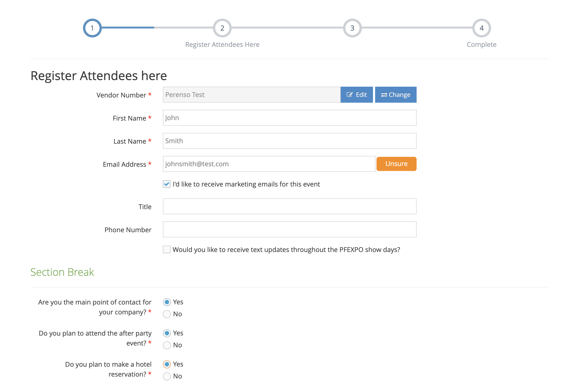Click the Edit button for Vendor Number
Image resolution: width=588 pixels, height=390 pixels.
pyautogui.click(x=356, y=94)
